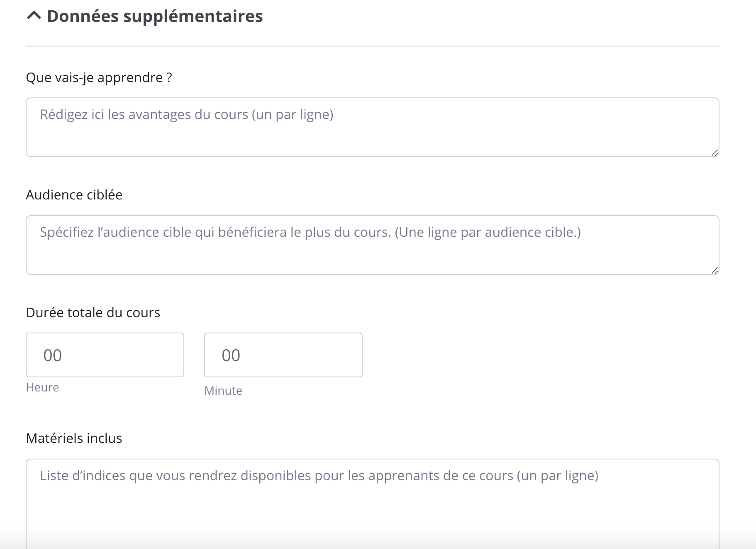This screenshot has width=756, height=549.
Task: Click the "Que vais-je apprendre ?" label
Action: click(99, 78)
